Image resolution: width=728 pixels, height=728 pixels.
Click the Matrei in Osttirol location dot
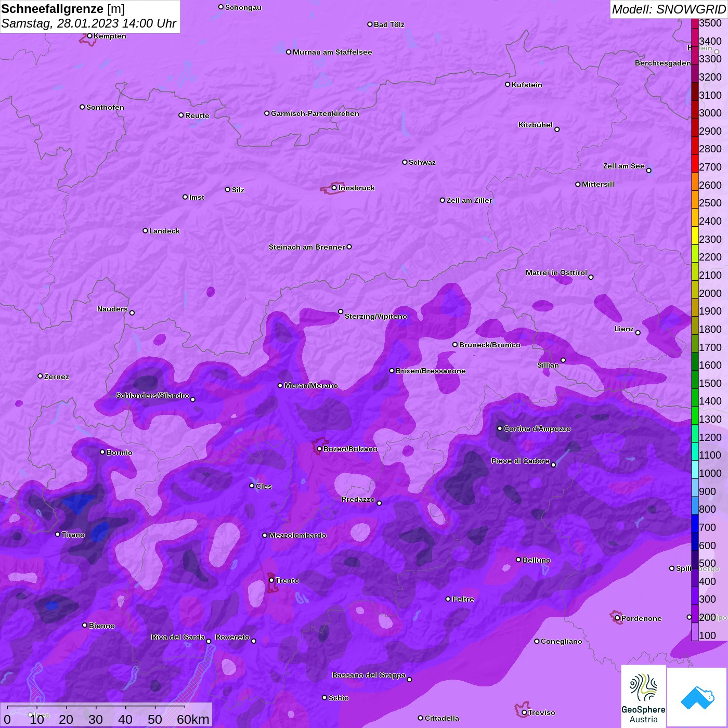[591, 277]
